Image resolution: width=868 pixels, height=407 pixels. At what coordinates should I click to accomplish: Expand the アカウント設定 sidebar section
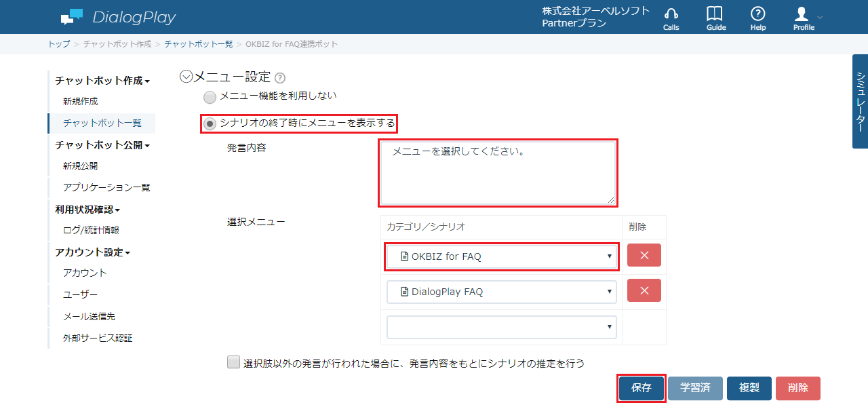92,252
